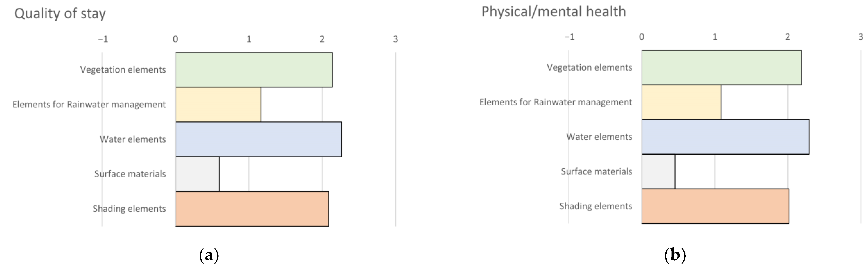Select the orange Shading elements bar in Quality of stay
868x271 pixels.
tap(252, 209)
